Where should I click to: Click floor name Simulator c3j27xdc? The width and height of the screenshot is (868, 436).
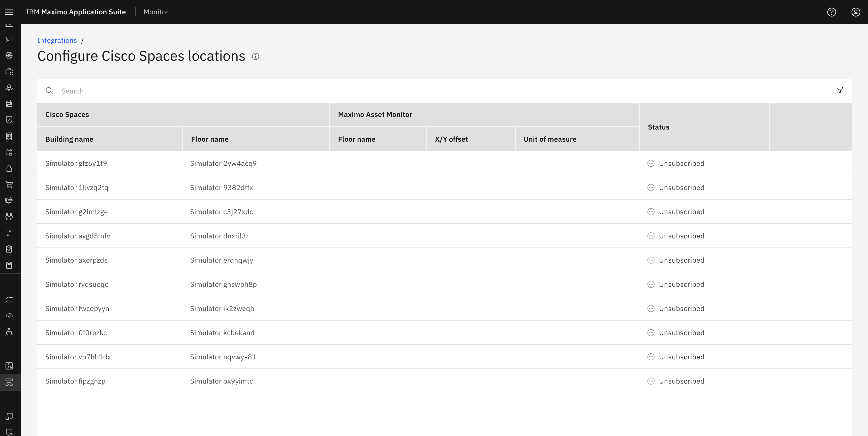pyautogui.click(x=221, y=212)
